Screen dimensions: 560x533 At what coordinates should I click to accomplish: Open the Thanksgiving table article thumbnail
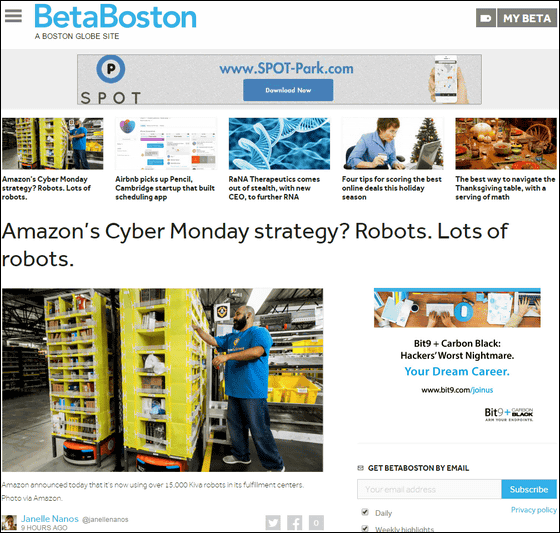pyautogui.click(x=506, y=144)
